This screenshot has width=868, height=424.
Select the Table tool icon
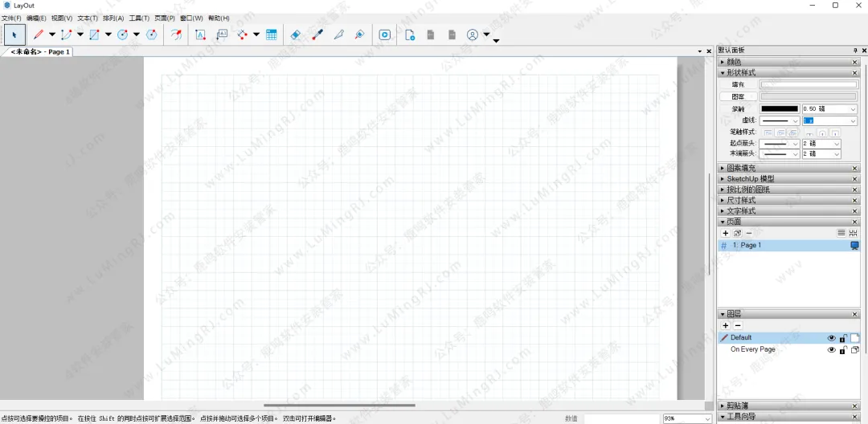(x=272, y=35)
